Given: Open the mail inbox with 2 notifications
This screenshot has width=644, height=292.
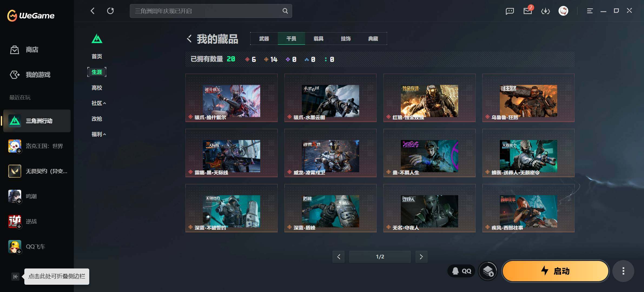Looking at the screenshot, I should click(x=528, y=11).
